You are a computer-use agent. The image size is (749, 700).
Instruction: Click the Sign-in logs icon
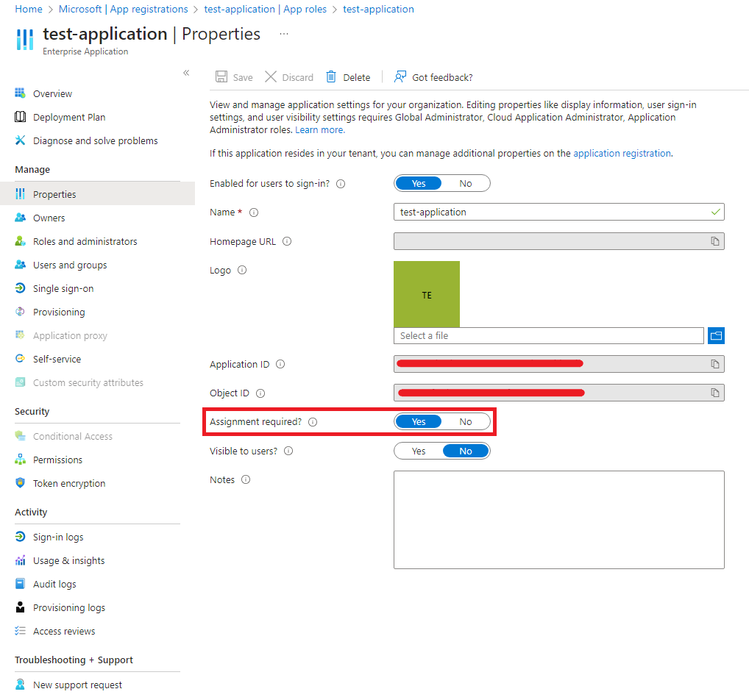[20, 537]
